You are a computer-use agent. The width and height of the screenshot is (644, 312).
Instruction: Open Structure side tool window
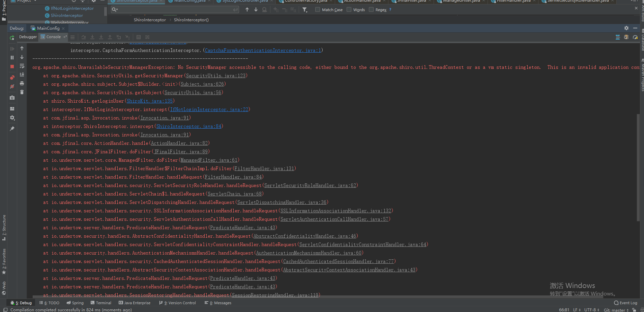point(4,228)
